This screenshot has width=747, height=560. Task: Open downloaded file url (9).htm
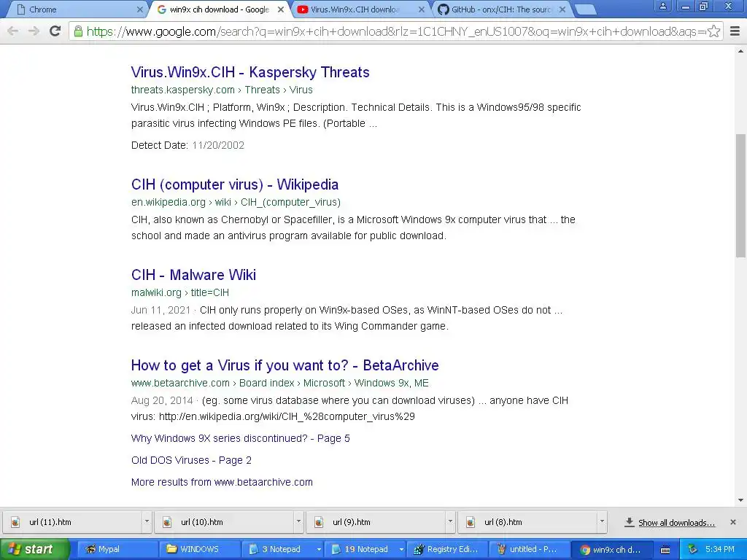tap(374, 522)
